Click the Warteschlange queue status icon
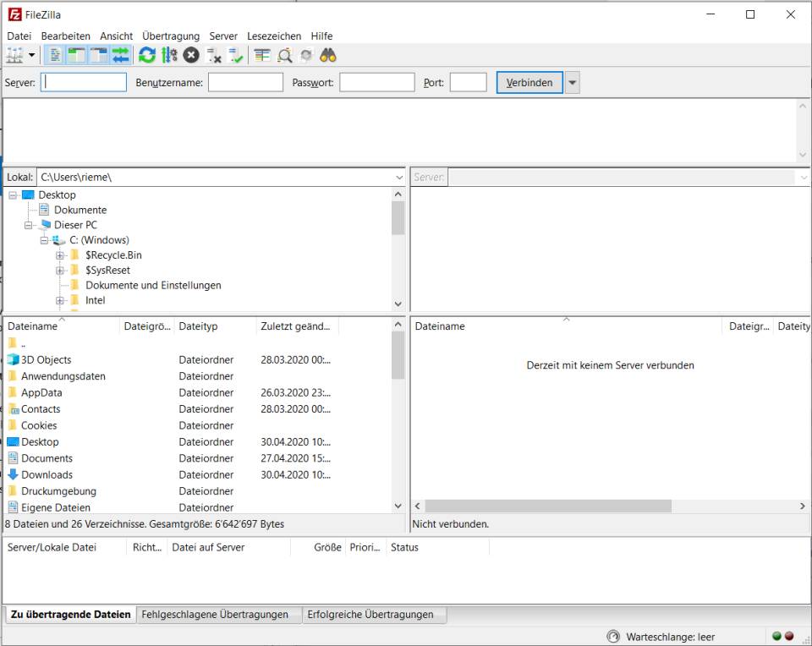Image resolution: width=812 pixels, height=646 pixels. (x=613, y=636)
